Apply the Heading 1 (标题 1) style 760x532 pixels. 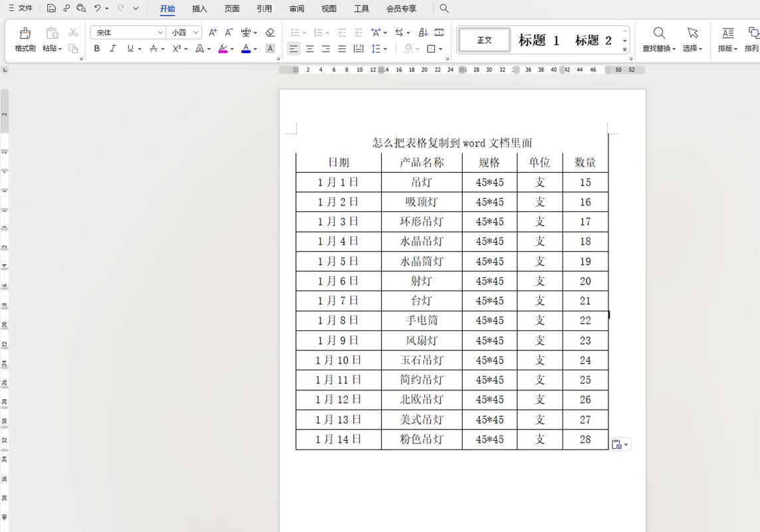[x=539, y=40]
